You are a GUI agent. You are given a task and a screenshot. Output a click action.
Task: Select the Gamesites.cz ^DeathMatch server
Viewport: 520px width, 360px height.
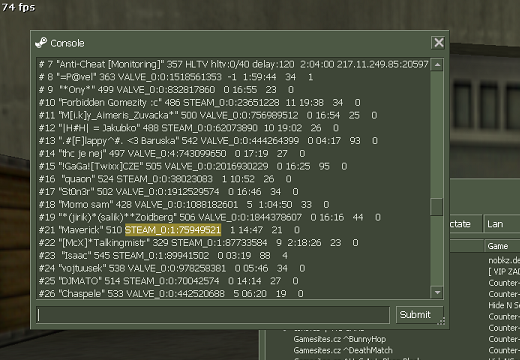coord(343,350)
